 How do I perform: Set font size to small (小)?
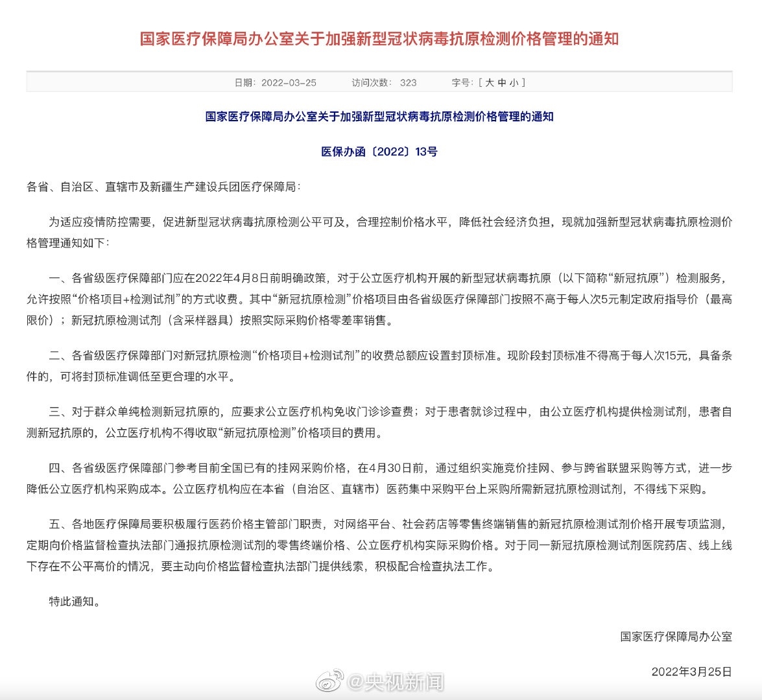point(514,82)
